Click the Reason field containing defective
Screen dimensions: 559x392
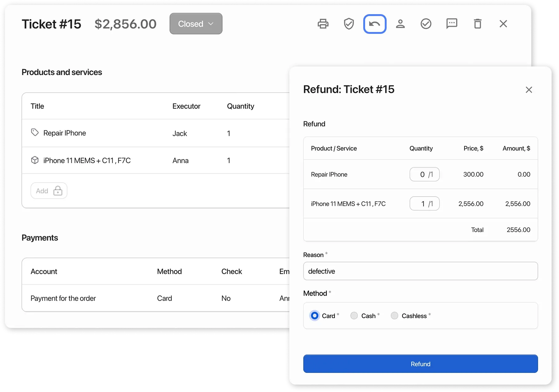click(420, 271)
